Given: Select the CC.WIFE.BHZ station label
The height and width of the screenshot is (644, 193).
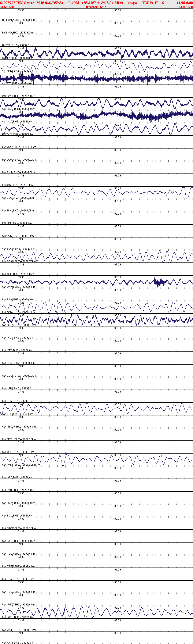Looking at the screenshot, I should (x=18, y=135).
